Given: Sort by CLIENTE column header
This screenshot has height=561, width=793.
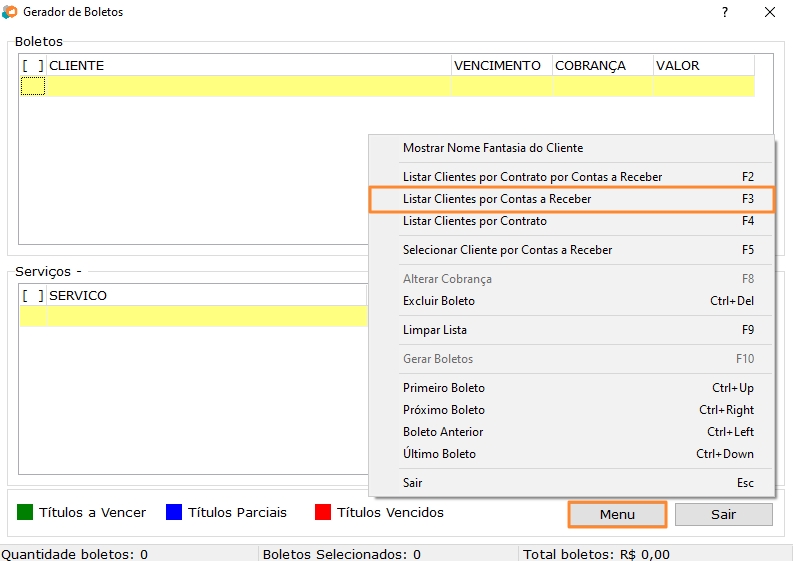Looking at the screenshot, I should (x=249, y=66).
